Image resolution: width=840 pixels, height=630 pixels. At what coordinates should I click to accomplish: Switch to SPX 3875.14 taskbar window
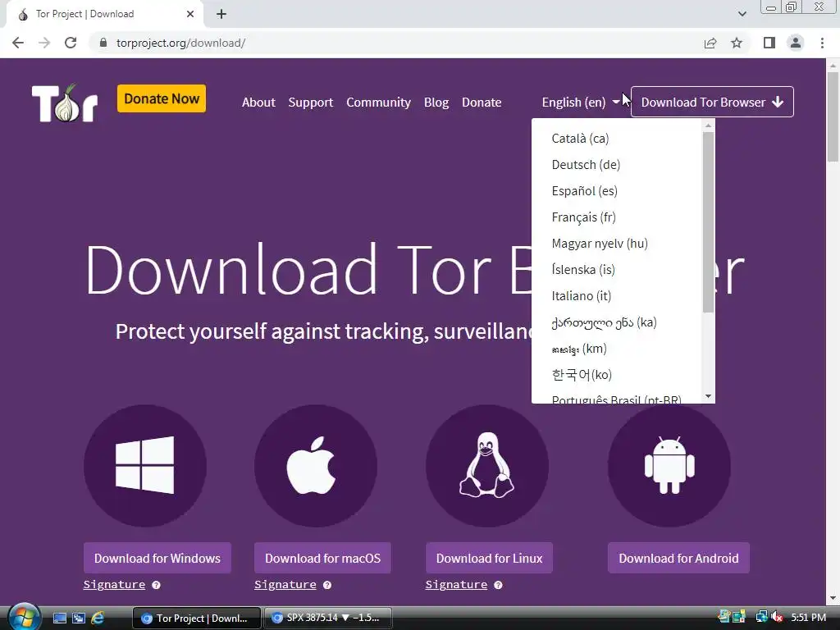pos(328,619)
